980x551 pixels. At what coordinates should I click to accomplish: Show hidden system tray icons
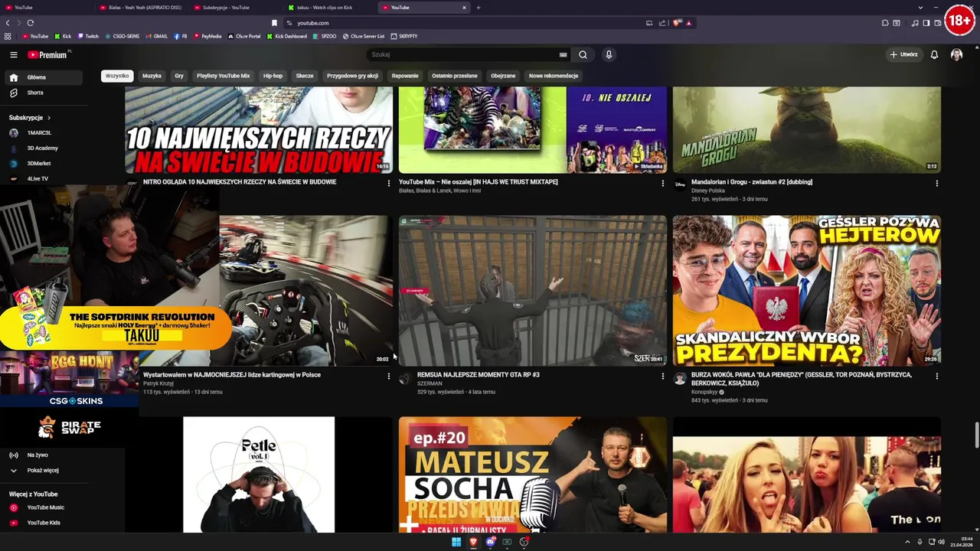pos(906,542)
